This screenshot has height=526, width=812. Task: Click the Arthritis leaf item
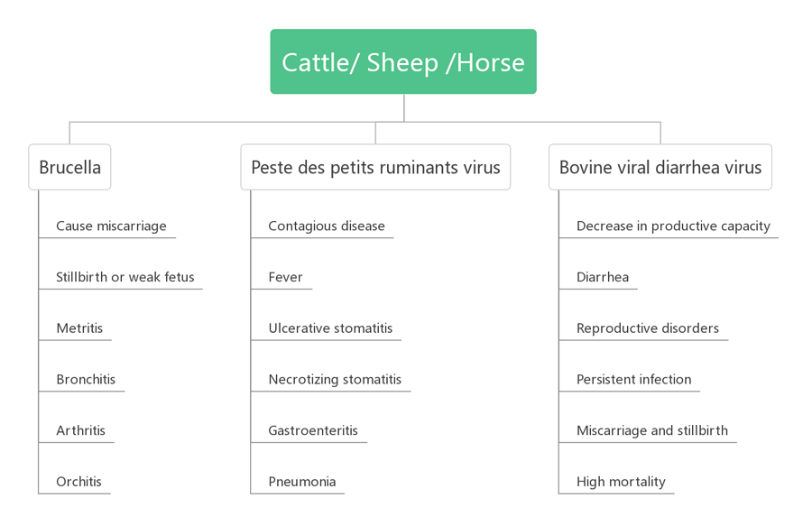click(x=81, y=430)
